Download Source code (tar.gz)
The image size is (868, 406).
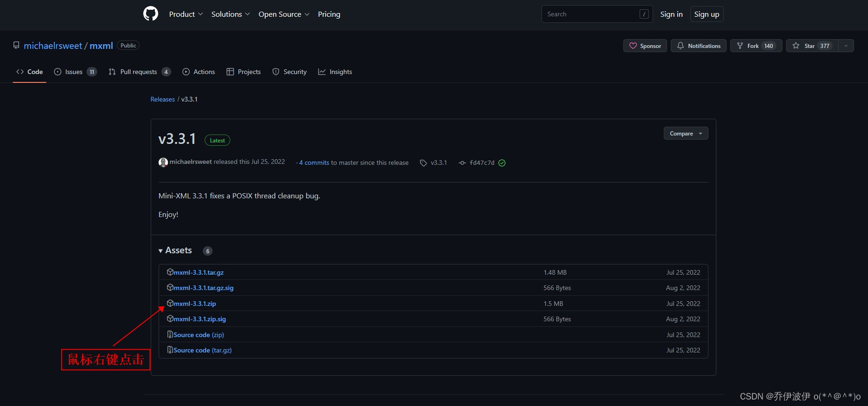click(203, 350)
